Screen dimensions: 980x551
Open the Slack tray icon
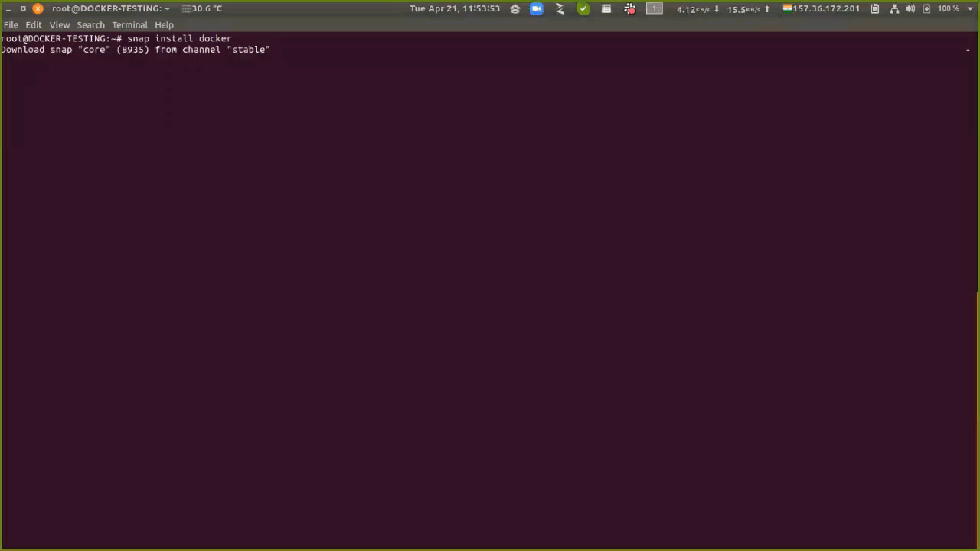630,9
